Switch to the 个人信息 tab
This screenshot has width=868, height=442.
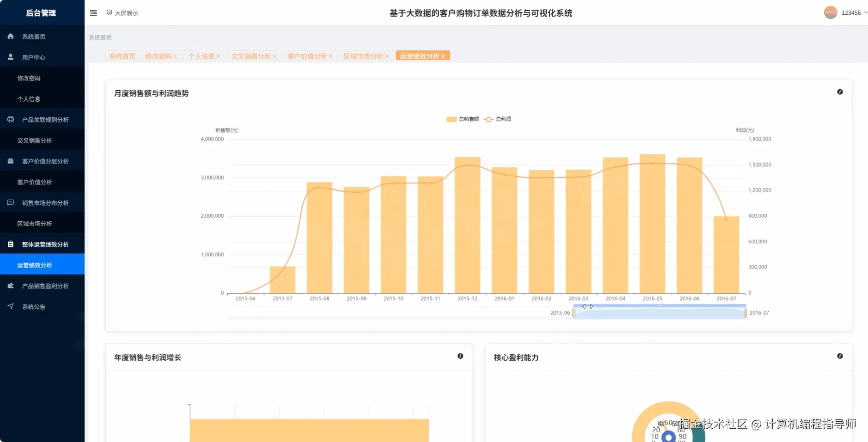pyautogui.click(x=201, y=56)
